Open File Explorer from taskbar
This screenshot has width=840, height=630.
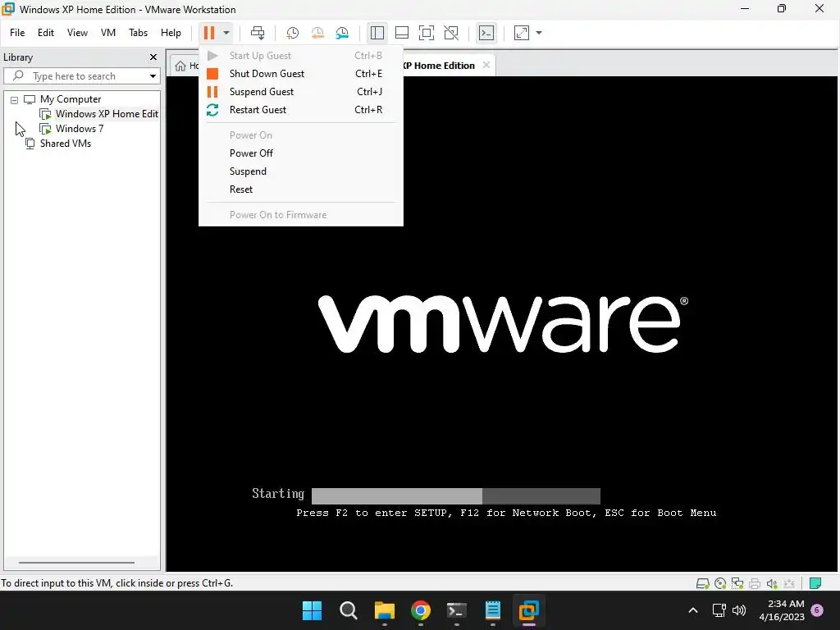(x=385, y=610)
